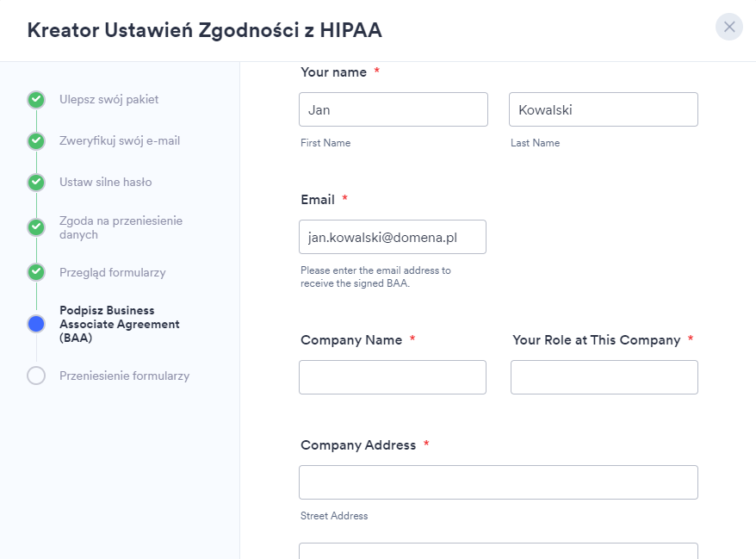Click the green check next to Ustaw silne hasło

[x=36, y=182]
